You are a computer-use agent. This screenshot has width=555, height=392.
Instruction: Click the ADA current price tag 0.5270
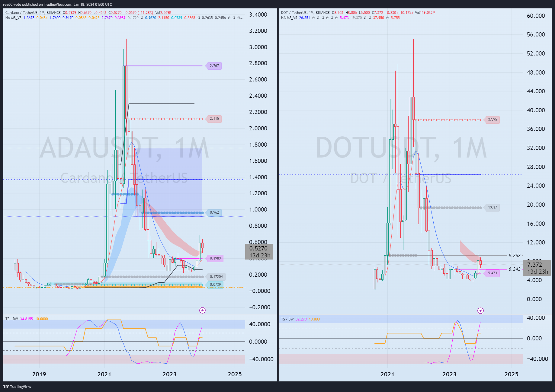click(x=259, y=252)
